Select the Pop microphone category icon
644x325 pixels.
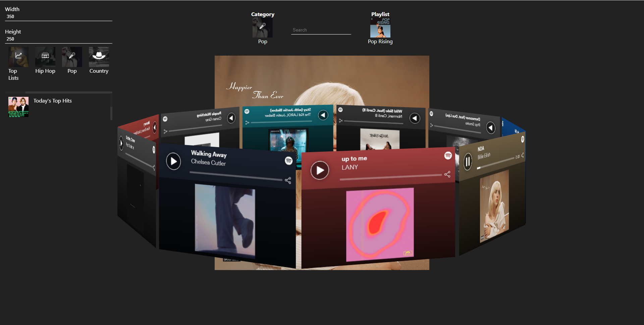(72, 57)
